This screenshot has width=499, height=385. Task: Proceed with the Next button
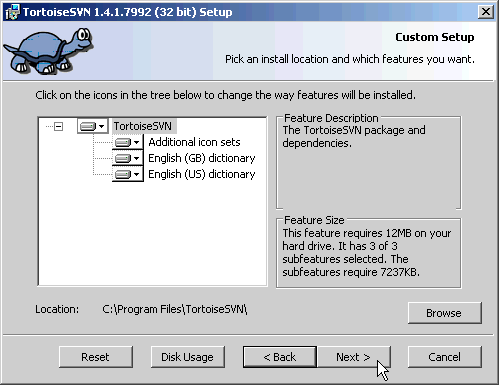pos(353,357)
